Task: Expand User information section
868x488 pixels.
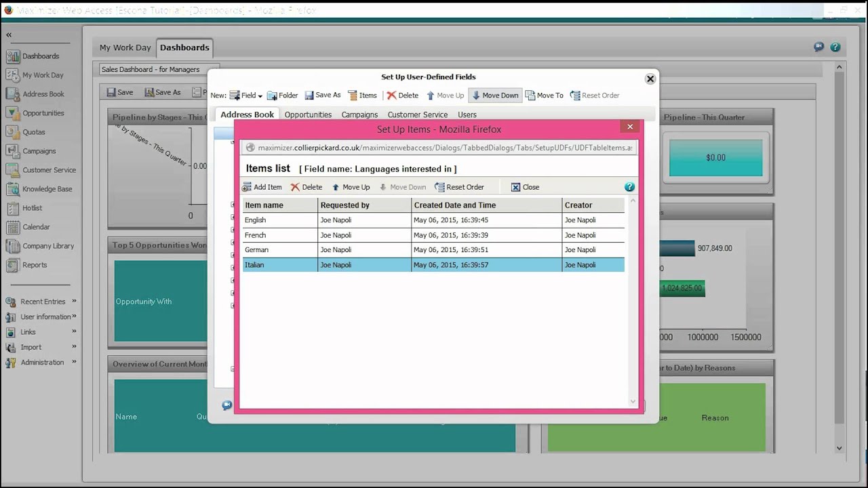Action: 41,317
